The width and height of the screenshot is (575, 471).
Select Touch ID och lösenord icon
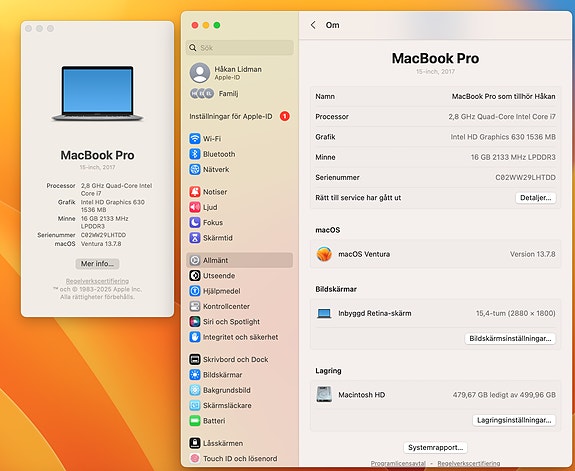coord(194,459)
